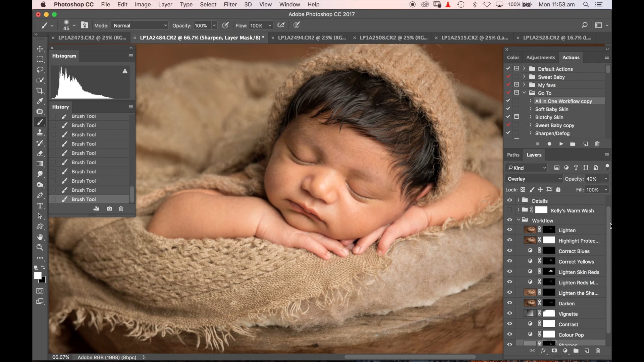Open the Filter menu
The image size is (644, 362).
(x=230, y=4)
